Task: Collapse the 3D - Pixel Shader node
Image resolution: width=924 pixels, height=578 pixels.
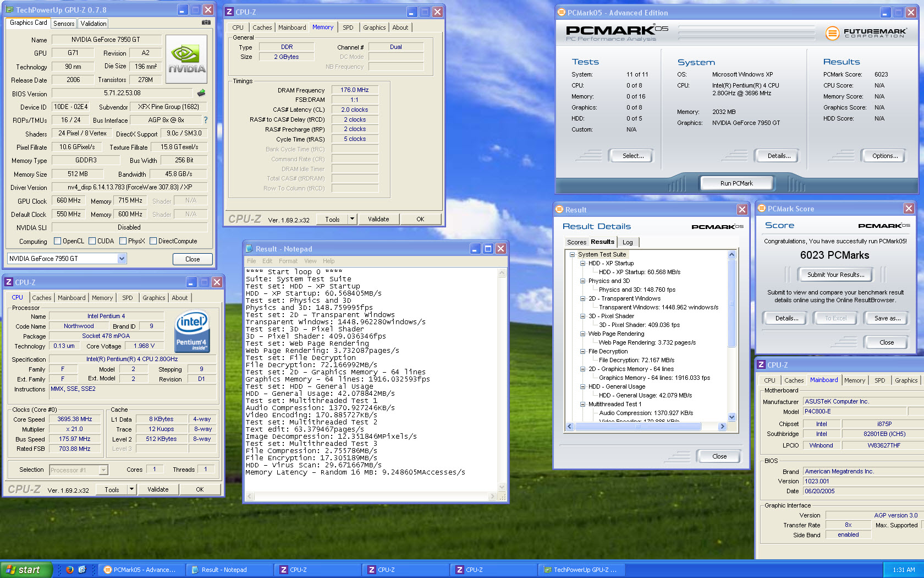Action: point(582,316)
